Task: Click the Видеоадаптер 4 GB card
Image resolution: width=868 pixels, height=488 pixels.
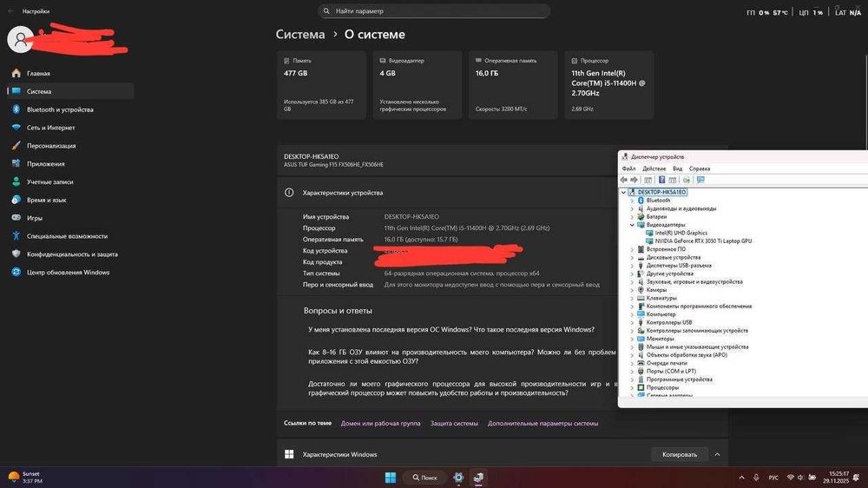Action: point(417,85)
